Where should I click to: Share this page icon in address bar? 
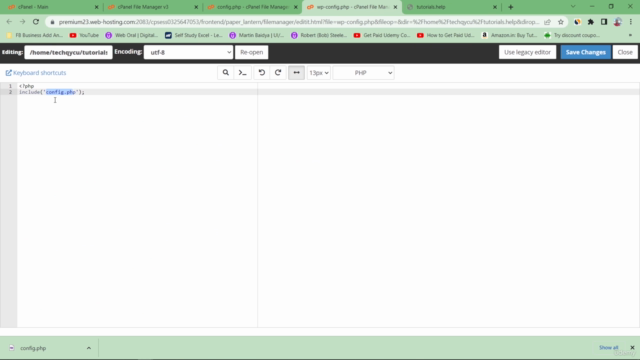[x=547, y=22]
